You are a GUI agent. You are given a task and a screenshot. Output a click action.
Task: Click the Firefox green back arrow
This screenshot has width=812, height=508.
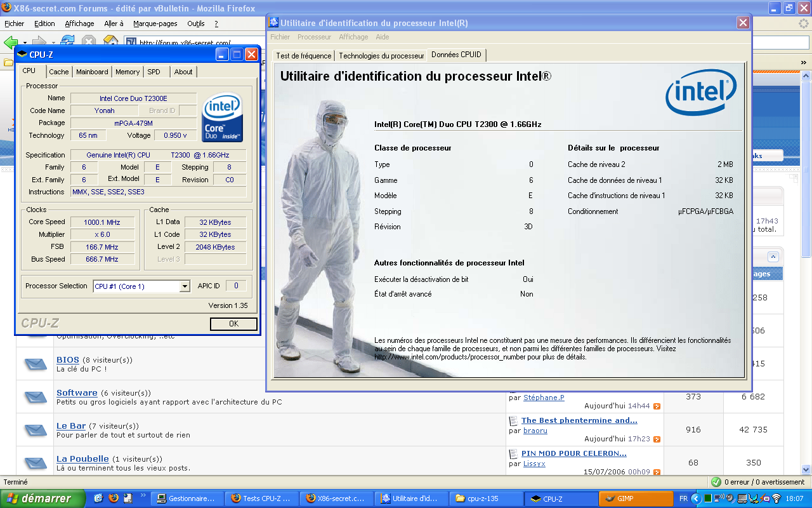10,42
